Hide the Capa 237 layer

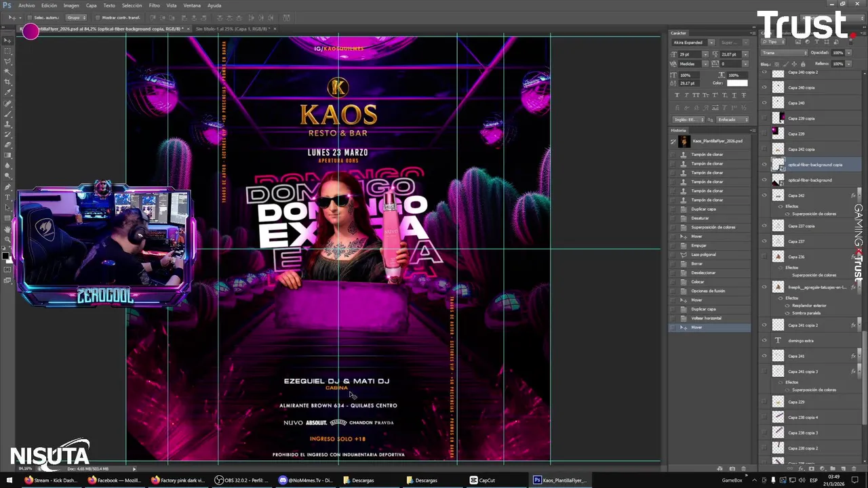coord(764,241)
